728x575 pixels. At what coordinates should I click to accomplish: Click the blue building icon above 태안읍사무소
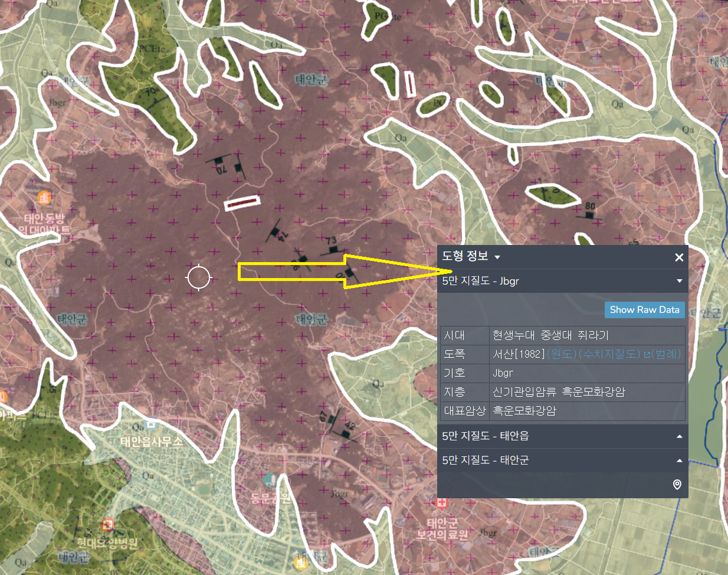tap(152, 423)
